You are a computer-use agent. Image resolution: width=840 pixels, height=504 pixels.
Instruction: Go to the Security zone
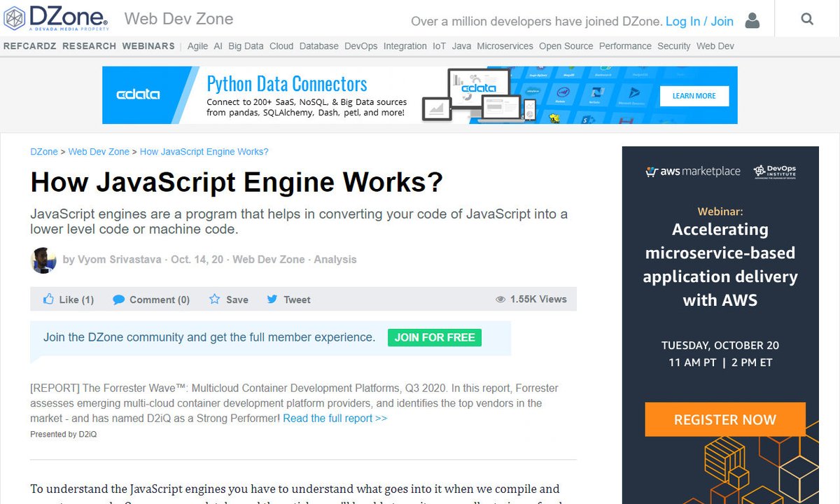click(x=673, y=46)
